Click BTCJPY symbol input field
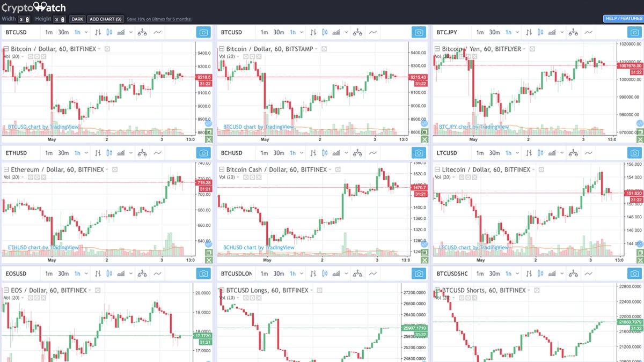644x362 pixels. pos(452,33)
